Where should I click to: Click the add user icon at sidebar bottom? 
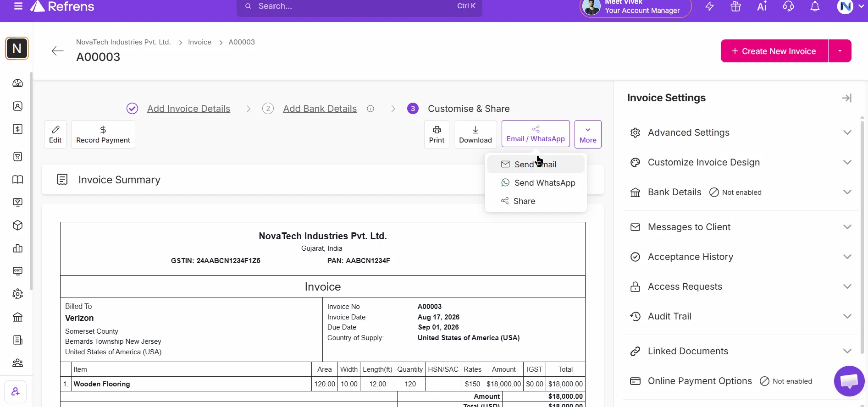16,392
